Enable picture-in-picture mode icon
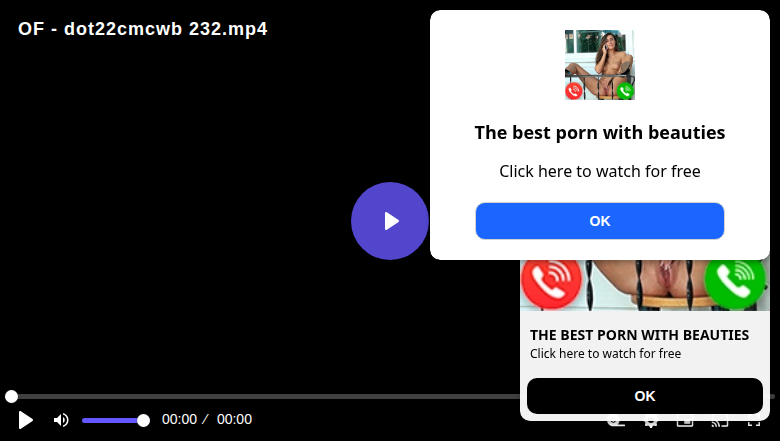The image size is (780, 441). [x=685, y=423]
